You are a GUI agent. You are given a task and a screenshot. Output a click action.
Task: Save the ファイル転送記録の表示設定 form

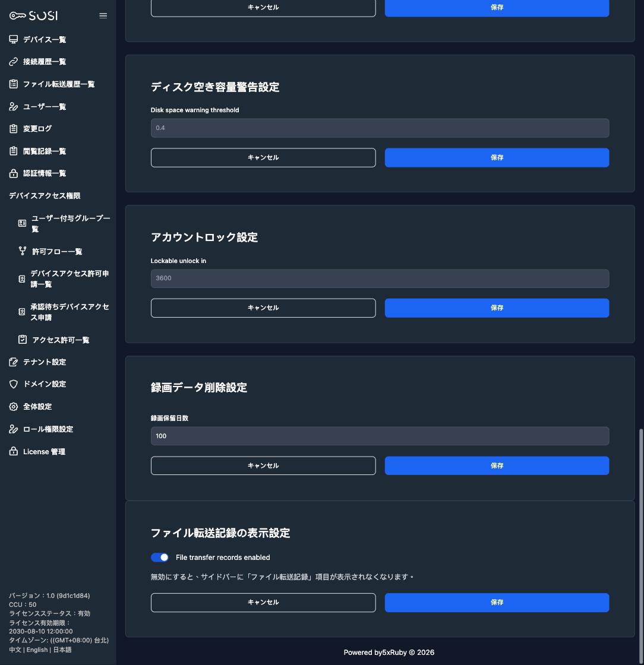coord(497,603)
